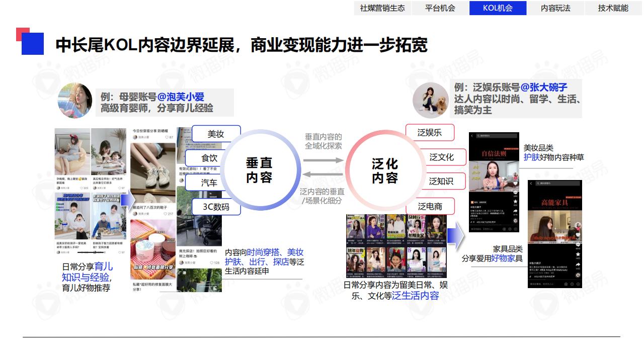
Task: Select the 美妆 category label
Action: (x=216, y=134)
